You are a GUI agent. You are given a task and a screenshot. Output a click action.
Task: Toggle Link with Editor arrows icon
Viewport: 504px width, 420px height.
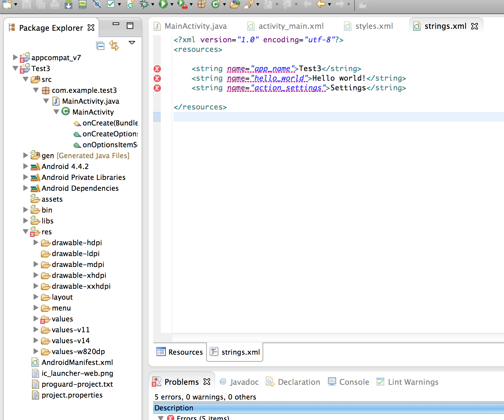[x=114, y=46]
